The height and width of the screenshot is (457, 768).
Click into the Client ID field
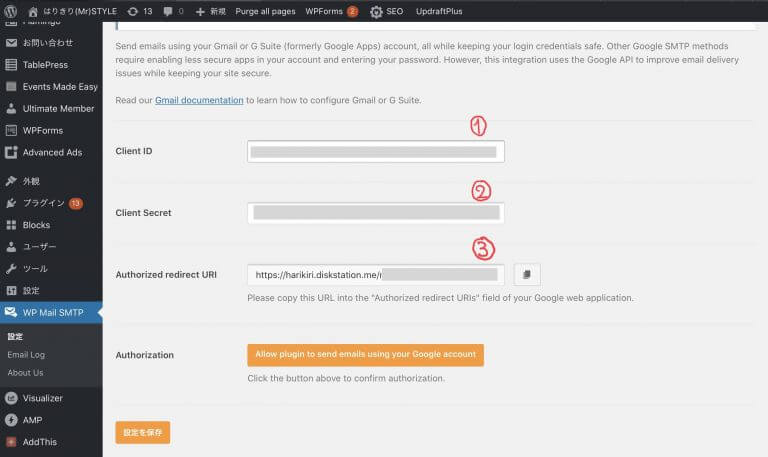tap(376, 151)
